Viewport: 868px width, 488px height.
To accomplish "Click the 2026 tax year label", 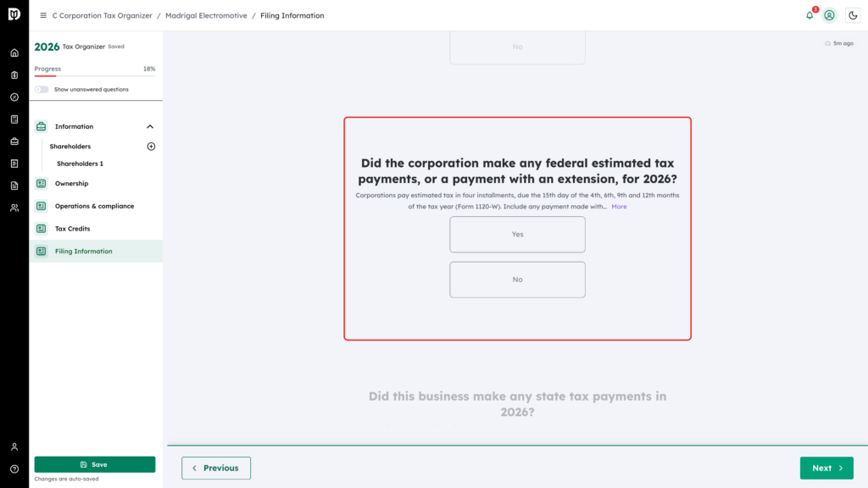I will pyautogui.click(x=47, y=47).
